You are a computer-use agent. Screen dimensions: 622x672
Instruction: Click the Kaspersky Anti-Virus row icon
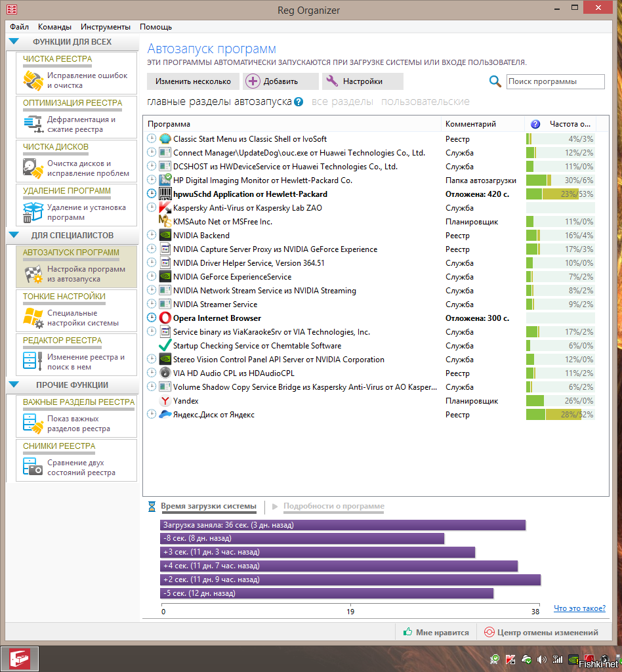click(x=165, y=208)
